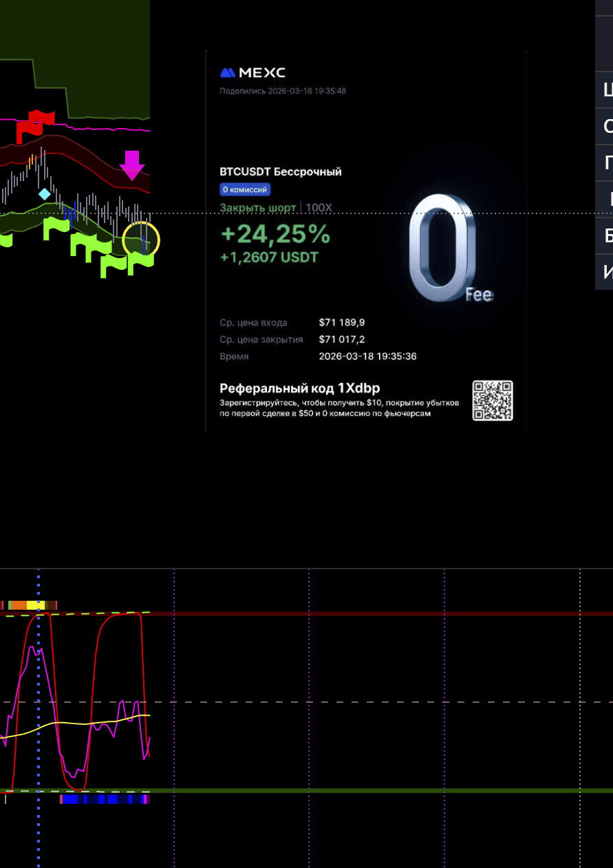The width and height of the screenshot is (613, 868).
Task: Click the blue '0 комиссий' badge
Action: tap(245, 190)
